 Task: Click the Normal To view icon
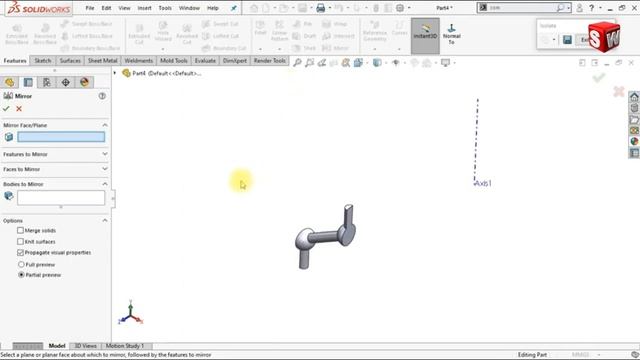(x=451, y=34)
